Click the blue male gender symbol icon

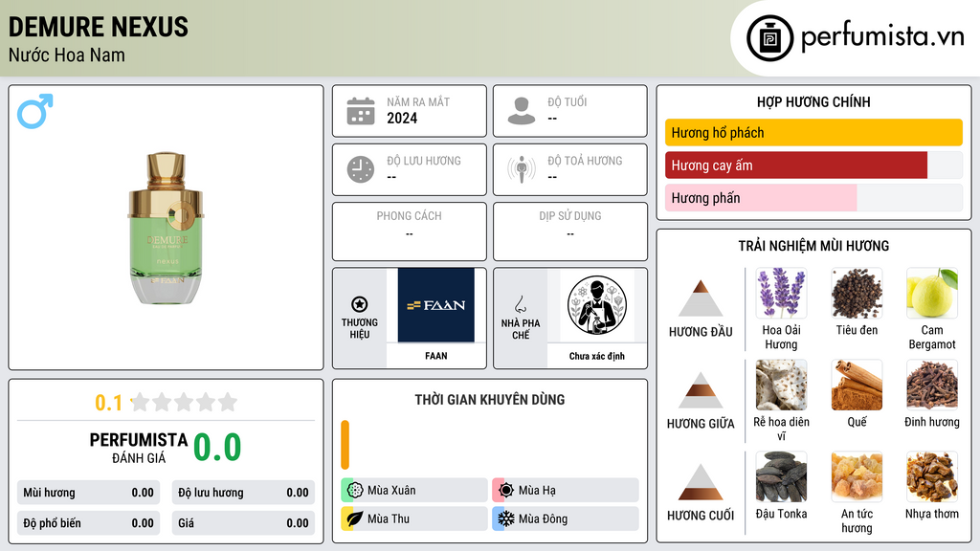(35, 111)
